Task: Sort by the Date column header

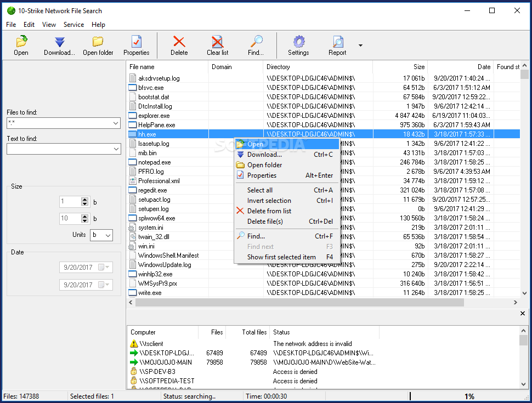Action: (x=461, y=67)
